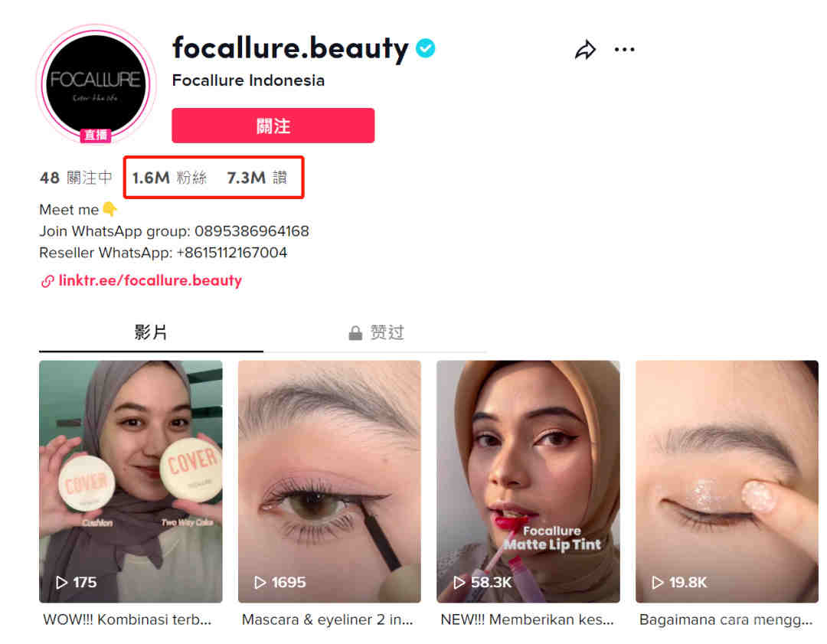Open the mascara and eyeliner video thumbnail

[x=329, y=482]
